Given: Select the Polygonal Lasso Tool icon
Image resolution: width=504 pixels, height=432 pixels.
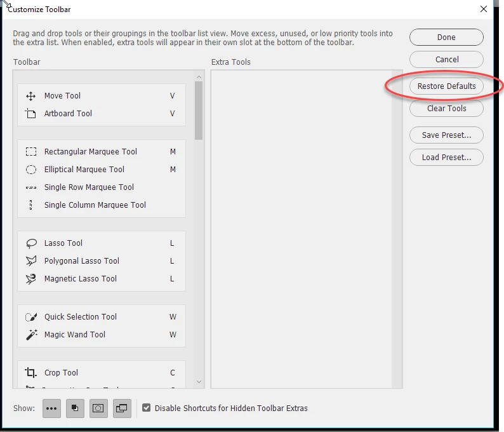Looking at the screenshot, I should [x=31, y=261].
